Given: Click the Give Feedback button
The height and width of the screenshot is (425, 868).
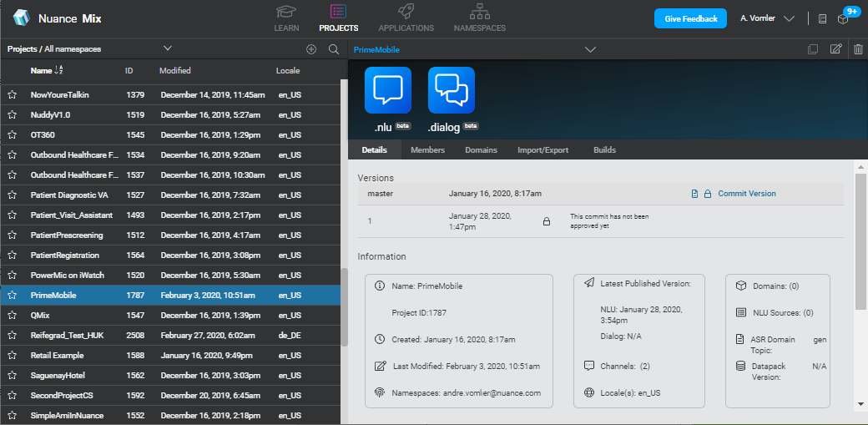Looking at the screenshot, I should [x=690, y=18].
